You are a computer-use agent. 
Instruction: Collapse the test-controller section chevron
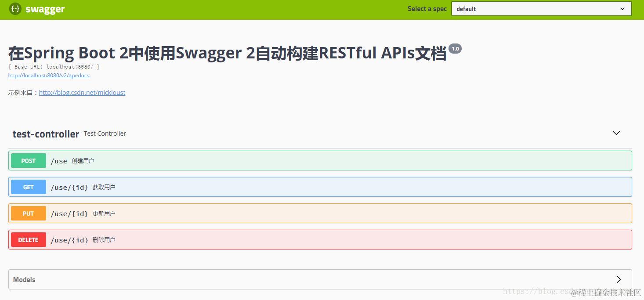point(616,133)
